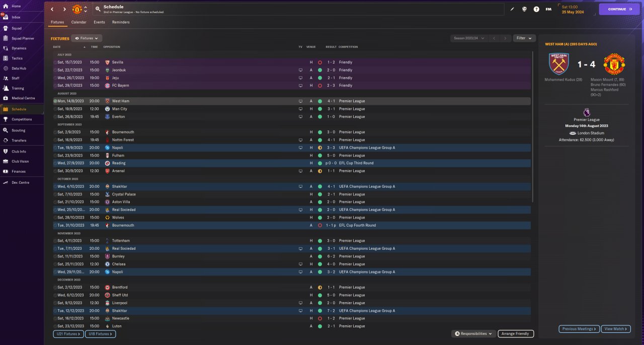Select the Man City row marker circle

(x=55, y=109)
